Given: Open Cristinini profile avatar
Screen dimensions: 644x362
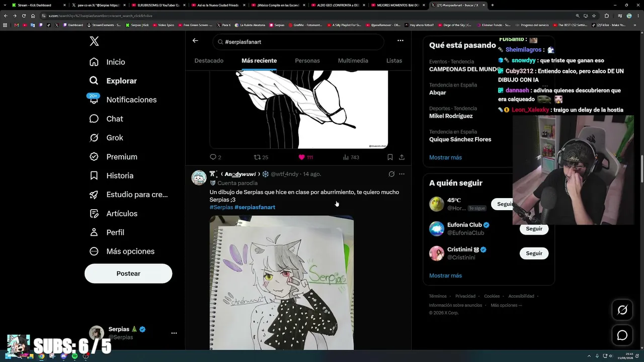Looking at the screenshot, I should (x=437, y=253).
